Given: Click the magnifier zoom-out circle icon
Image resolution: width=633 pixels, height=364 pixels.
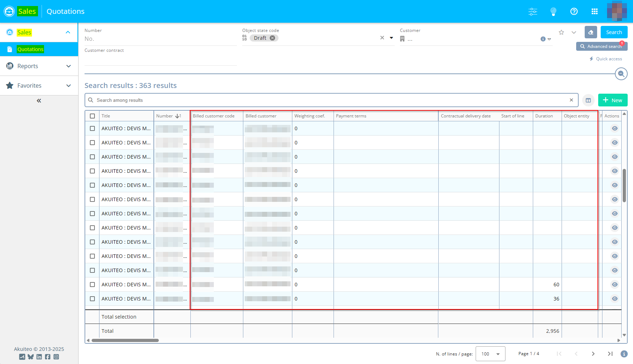Looking at the screenshot, I should pos(621,74).
